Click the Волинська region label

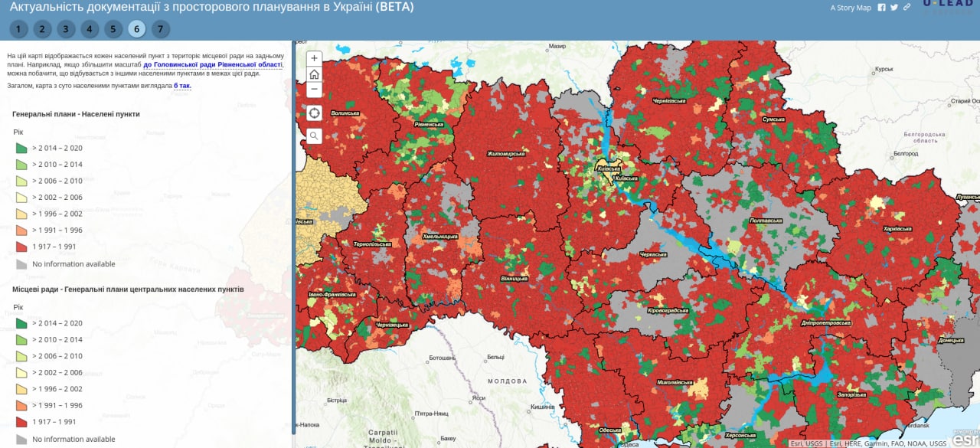pyautogui.click(x=345, y=113)
